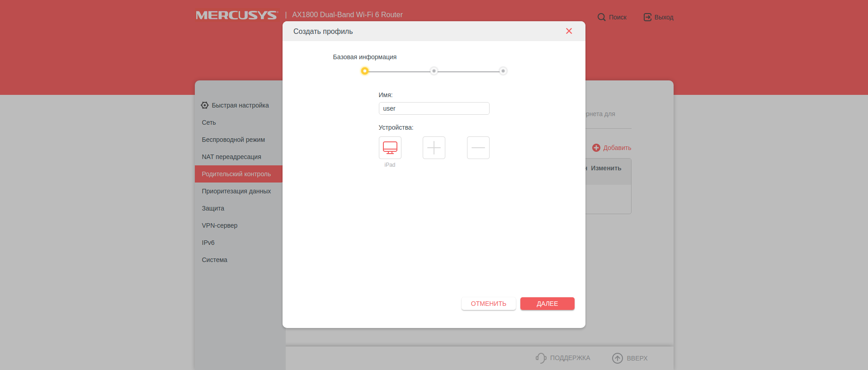Screen dimensions: 868x370
Task: Click the back-to-top arrow icon
Action: pos(617,358)
